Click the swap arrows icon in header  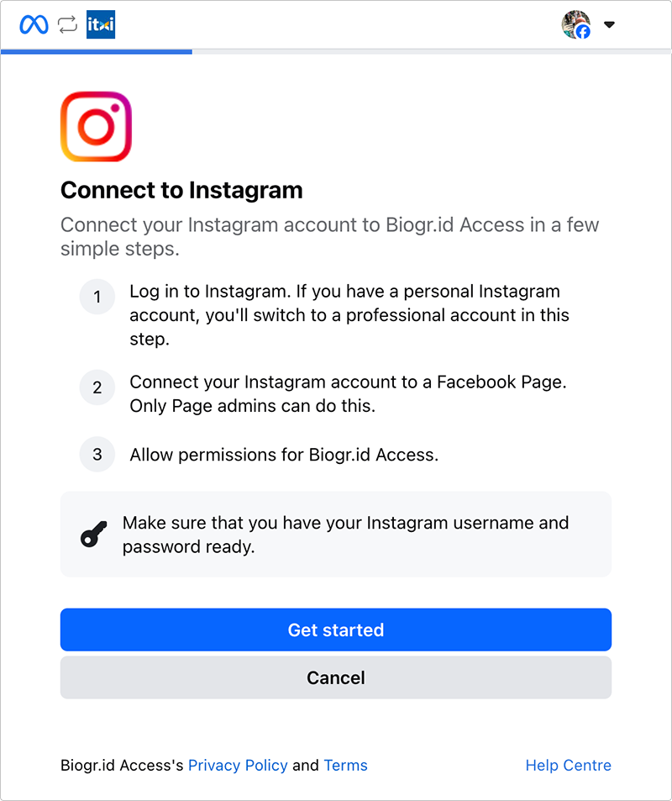click(67, 24)
